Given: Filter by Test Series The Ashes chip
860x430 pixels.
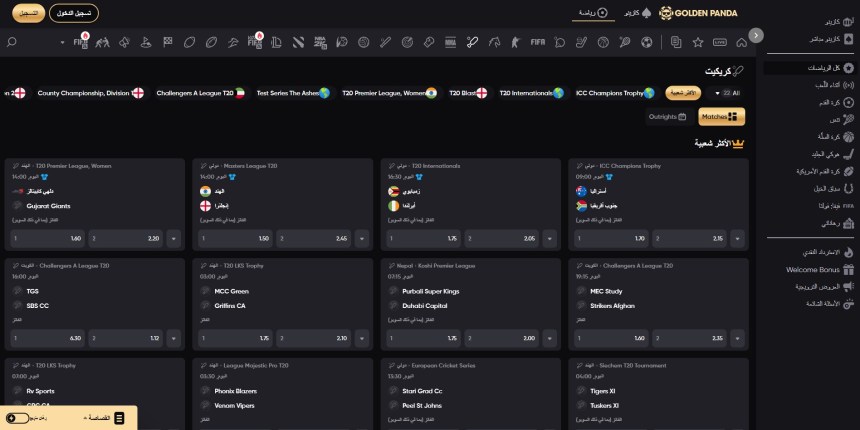Looking at the screenshot, I should tap(293, 93).
